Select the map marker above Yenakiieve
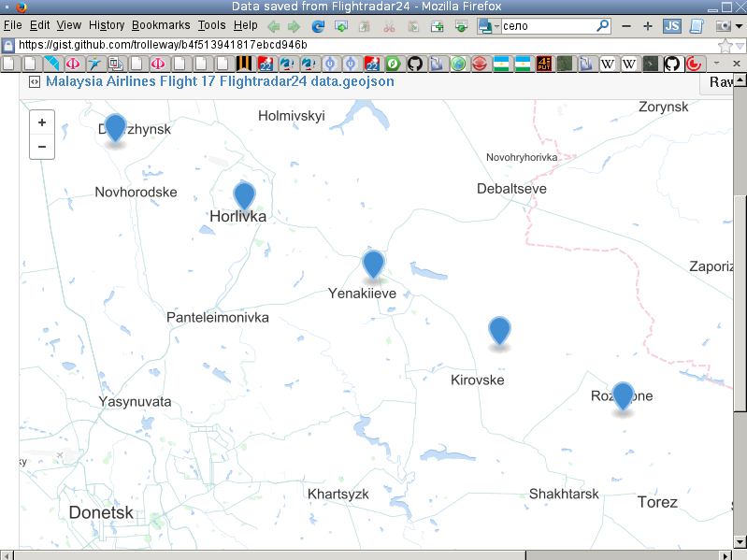The height and width of the screenshot is (560, 747). point(373,265)
